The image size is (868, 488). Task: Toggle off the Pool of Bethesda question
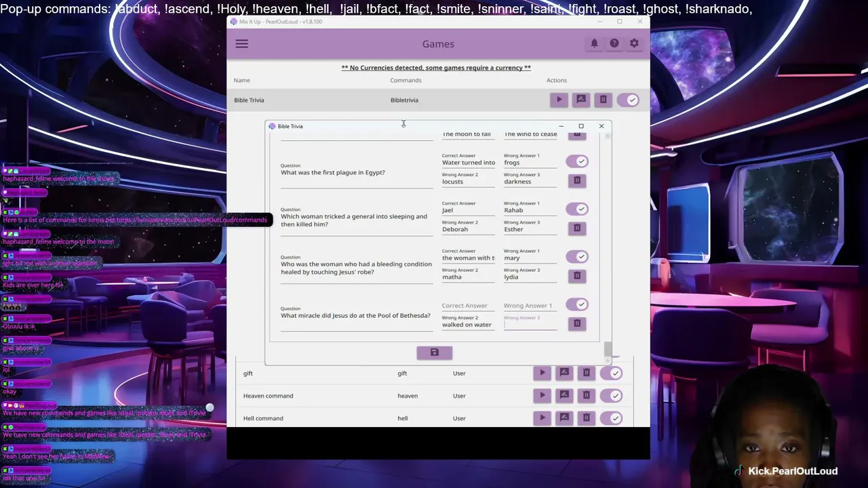click(x=577, y=304)
